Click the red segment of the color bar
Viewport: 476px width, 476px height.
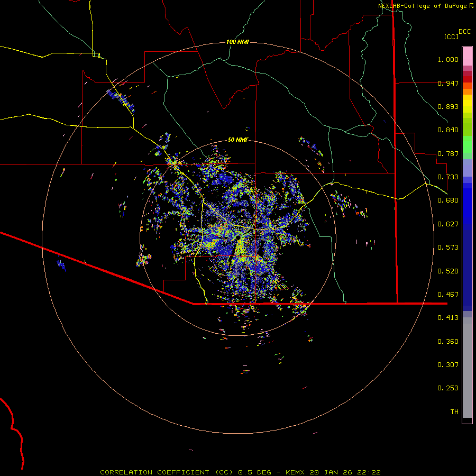(x=467, y=79)
